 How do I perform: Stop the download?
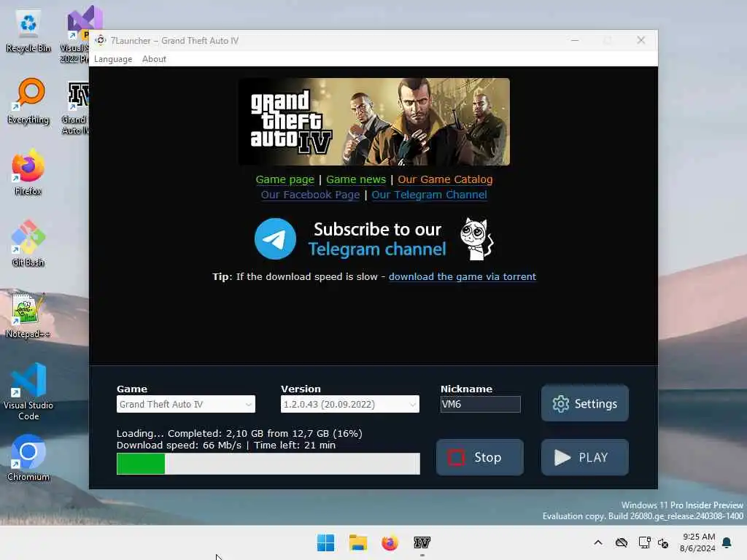[480, 458]
